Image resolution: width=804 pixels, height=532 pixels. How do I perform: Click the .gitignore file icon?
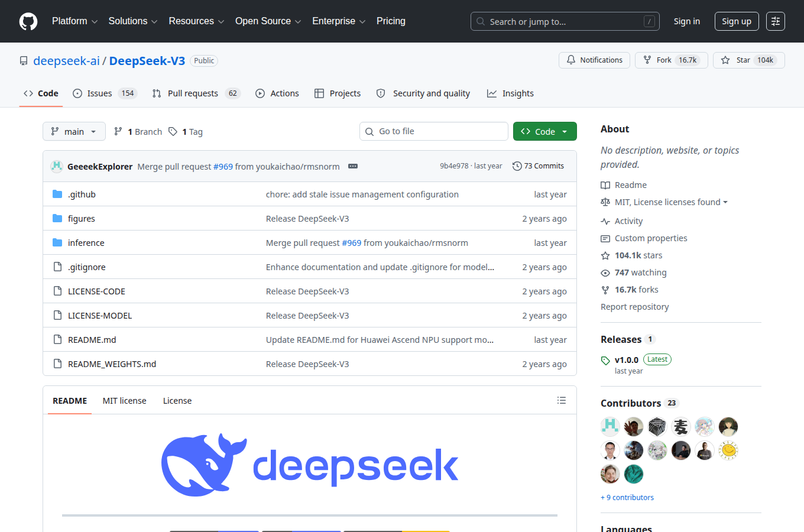[57, 267]
